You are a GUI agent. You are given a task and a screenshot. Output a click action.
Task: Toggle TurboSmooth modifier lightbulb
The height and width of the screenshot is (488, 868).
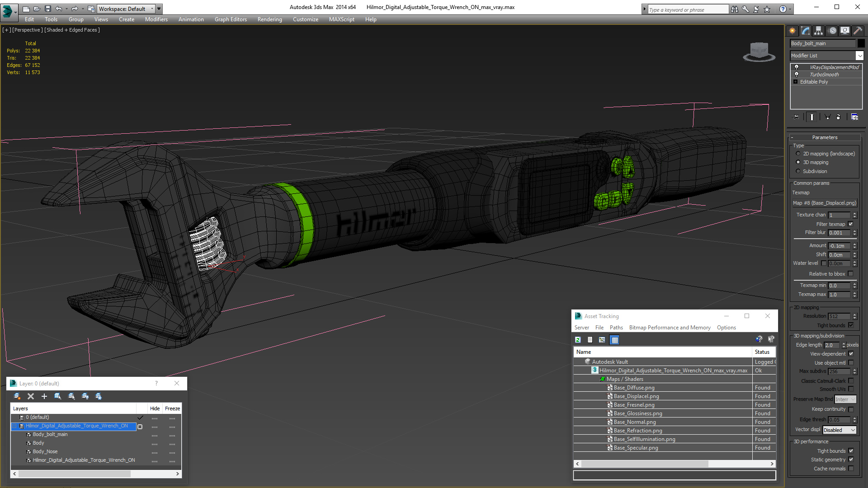click(797, 75)
